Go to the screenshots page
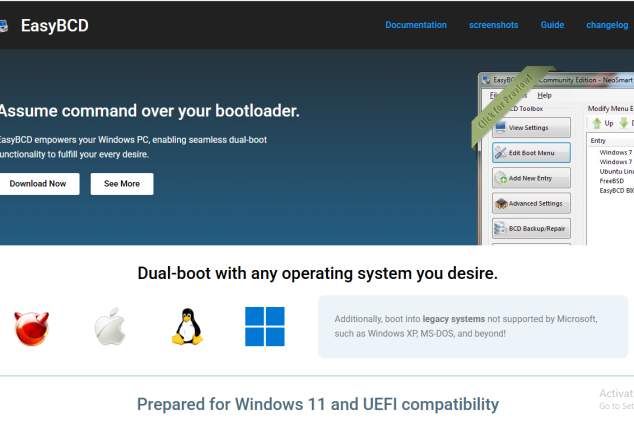Viewport: 634px width, 433px height. pyautogui.click(x=493, y=25)
